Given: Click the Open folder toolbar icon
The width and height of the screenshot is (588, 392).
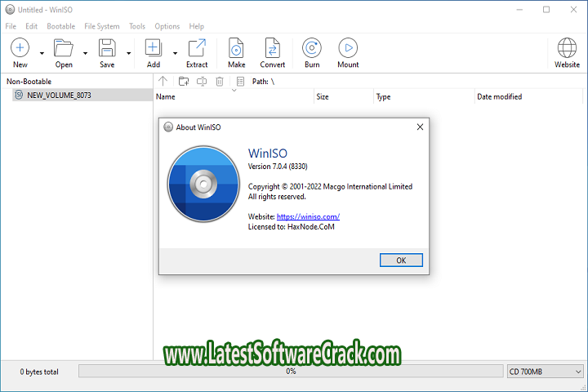Looking at the screenshot, I should (x=64, y=48).
